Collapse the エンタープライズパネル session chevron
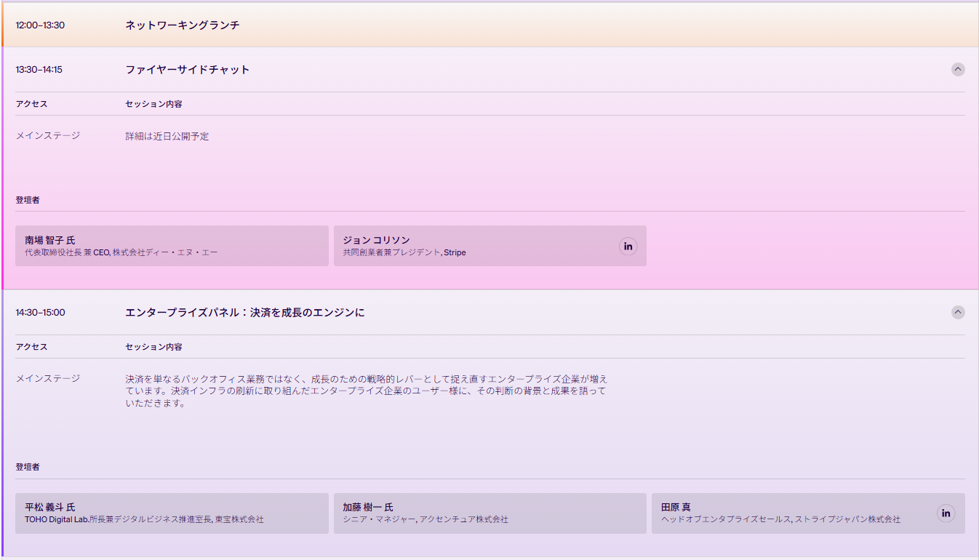 tap(958, 313)
